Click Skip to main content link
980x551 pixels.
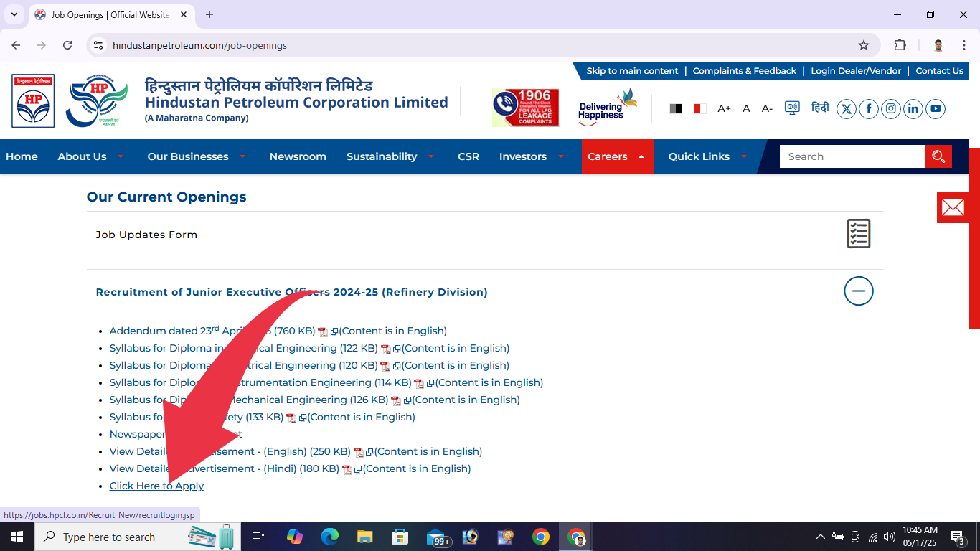(x=632, y=71)
